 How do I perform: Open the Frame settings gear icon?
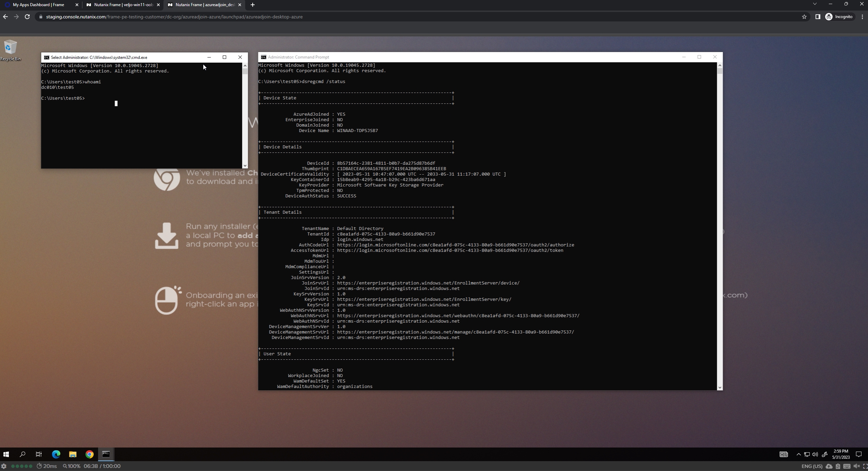coord(4,466)
